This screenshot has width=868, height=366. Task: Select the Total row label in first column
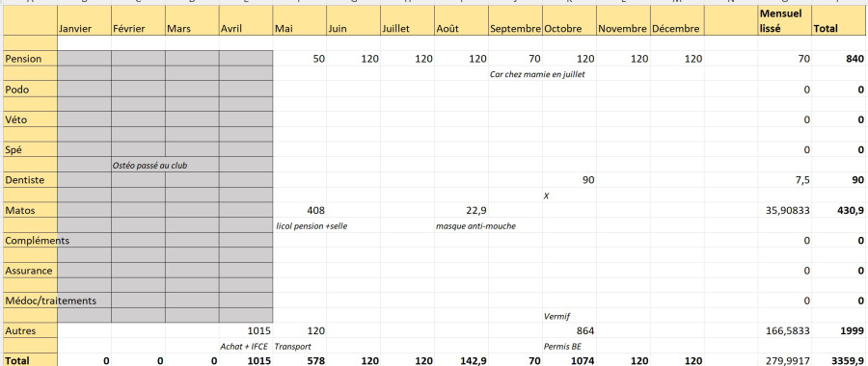(x=30, y=360)
